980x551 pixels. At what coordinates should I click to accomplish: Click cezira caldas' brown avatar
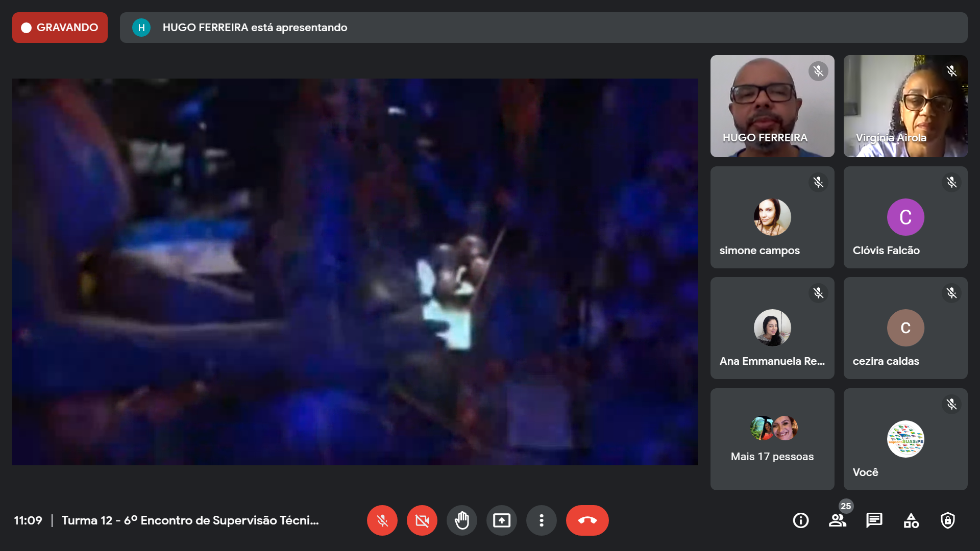[905, 328]
